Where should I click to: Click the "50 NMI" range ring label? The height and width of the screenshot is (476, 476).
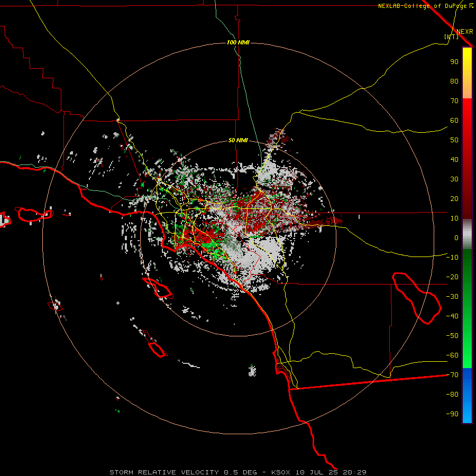tap(238, 140)
